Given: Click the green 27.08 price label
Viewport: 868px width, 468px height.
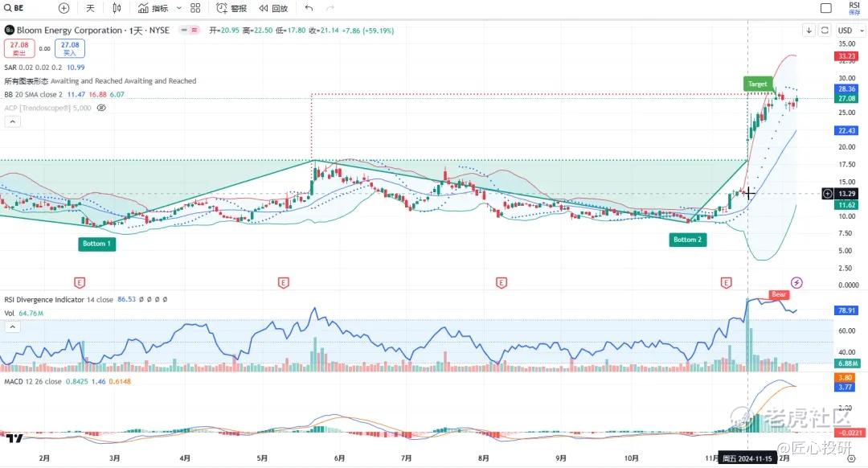Looking at the screenshot, I should (846, 99).
